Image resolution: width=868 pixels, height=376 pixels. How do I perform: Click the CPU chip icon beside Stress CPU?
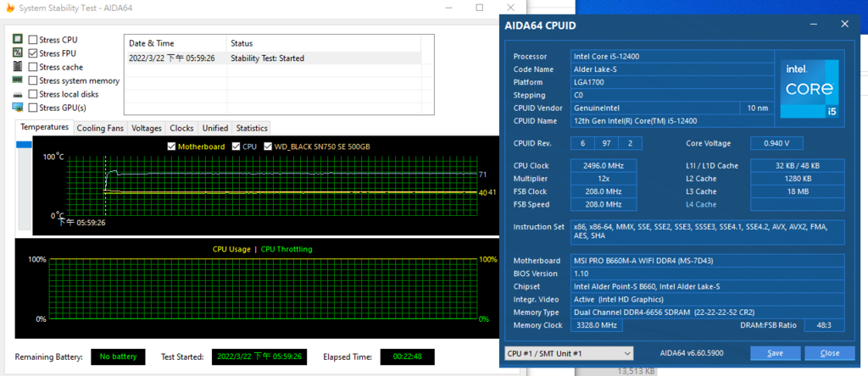coord(18,39)
